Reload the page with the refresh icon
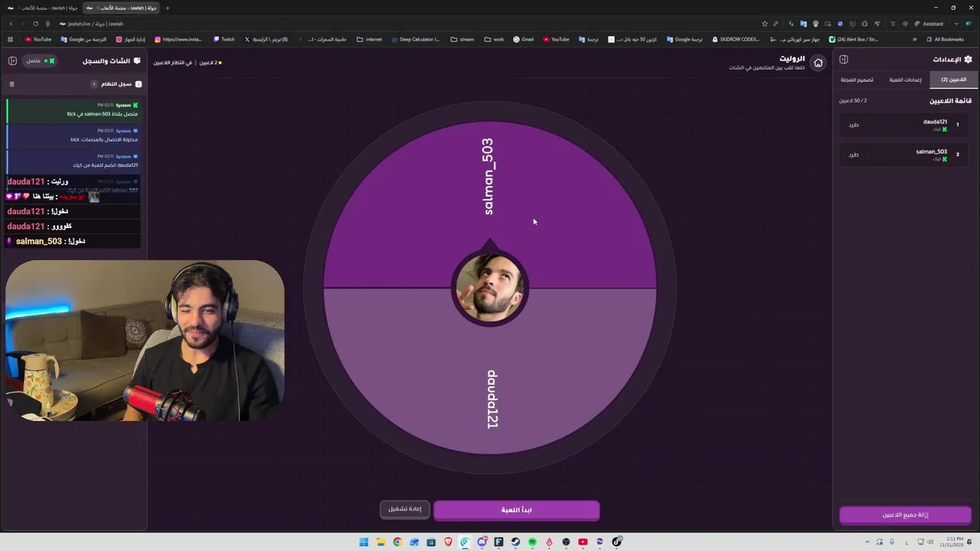 coord(35,24)
